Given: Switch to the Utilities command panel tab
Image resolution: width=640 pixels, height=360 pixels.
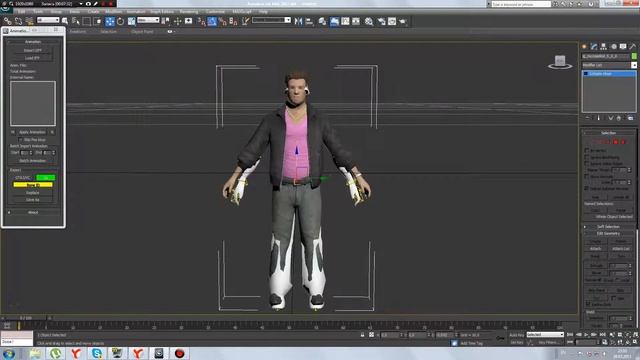Looking at the screenshot, I should tap(633, 47).
